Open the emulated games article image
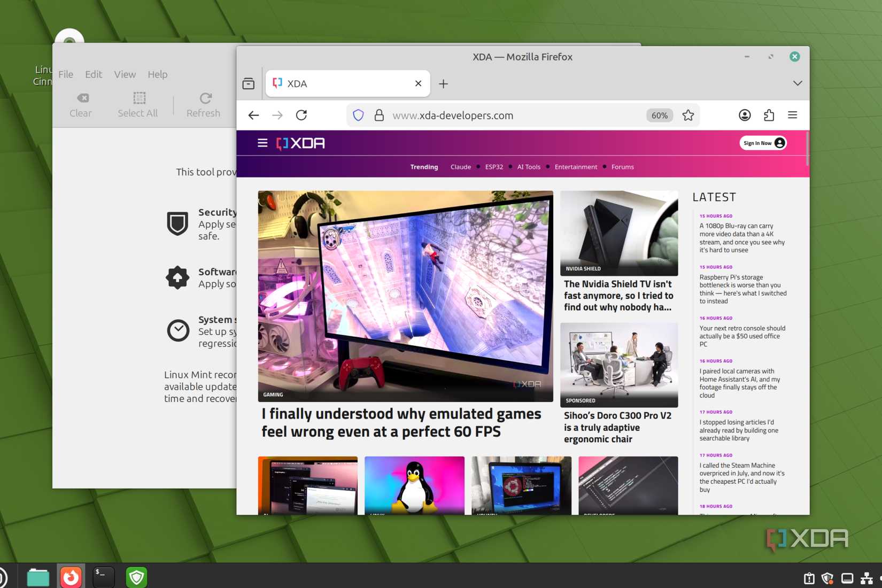 coord(405,296)
